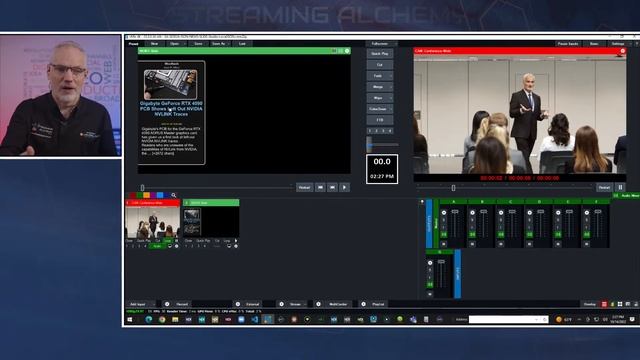Click Save preset menu button
640x360 pixels.
click(198, 44)
